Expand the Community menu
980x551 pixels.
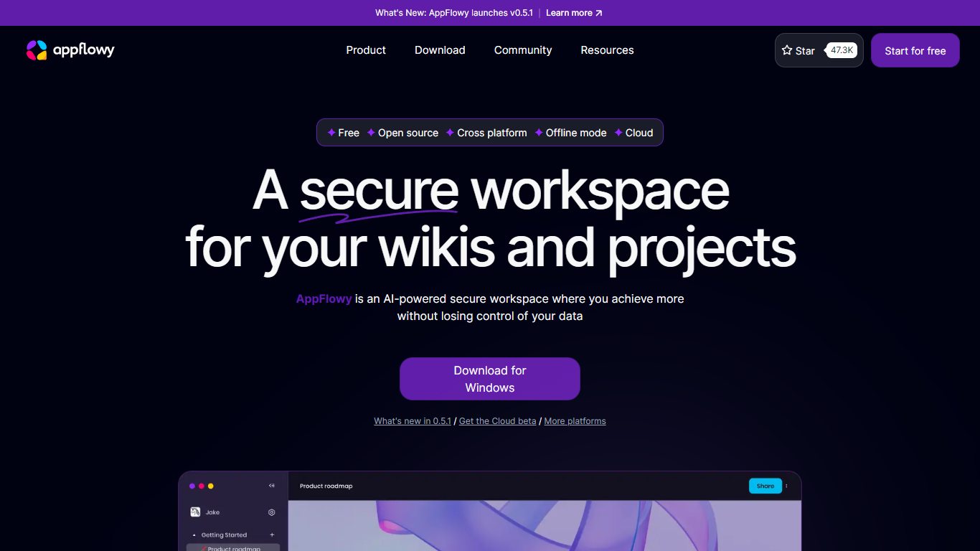click(523, 50)
